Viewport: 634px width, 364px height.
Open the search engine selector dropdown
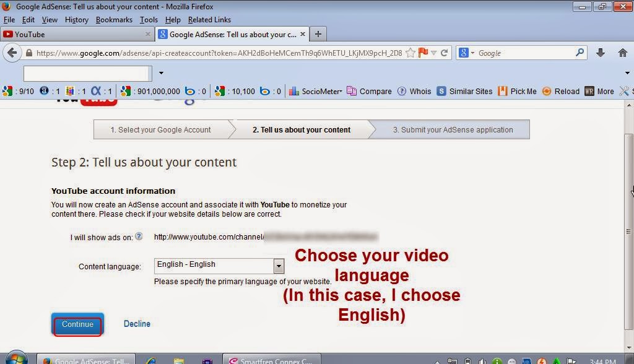[466, 53]
